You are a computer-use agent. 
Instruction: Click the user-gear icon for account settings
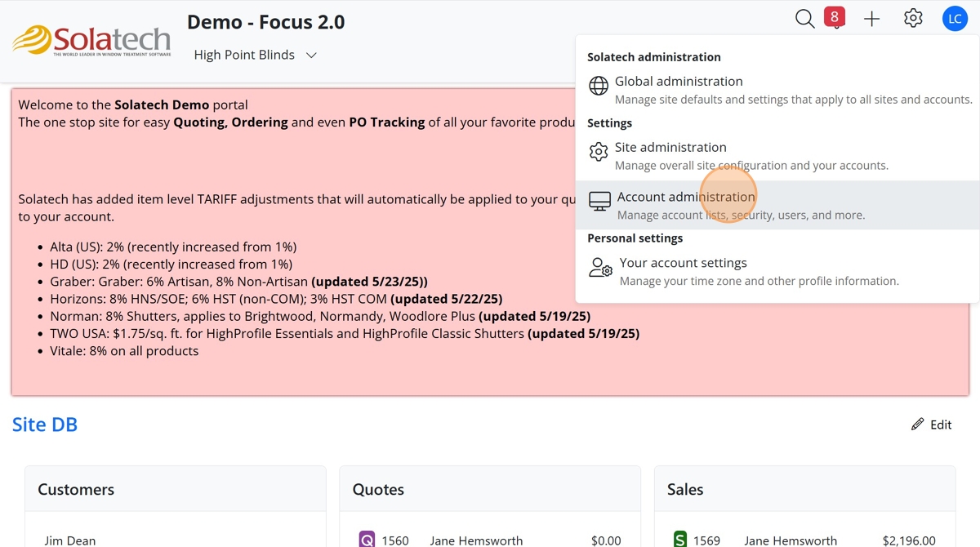point(601,268)
